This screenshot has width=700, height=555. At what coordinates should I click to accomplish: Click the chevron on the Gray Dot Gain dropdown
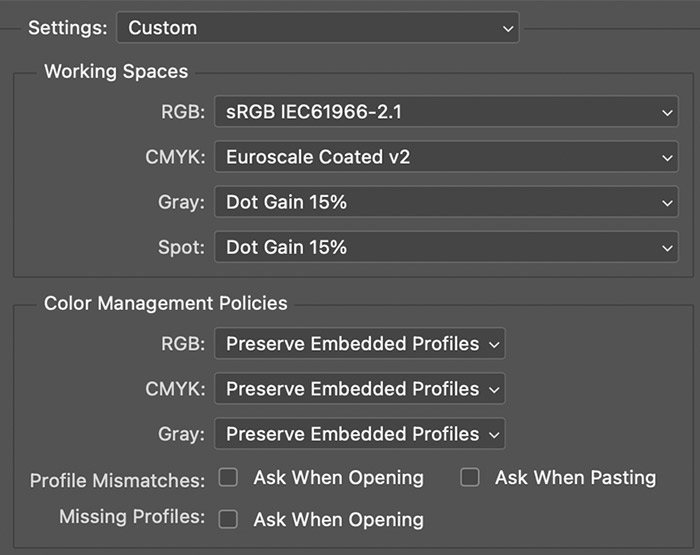[x=667, y=202]
